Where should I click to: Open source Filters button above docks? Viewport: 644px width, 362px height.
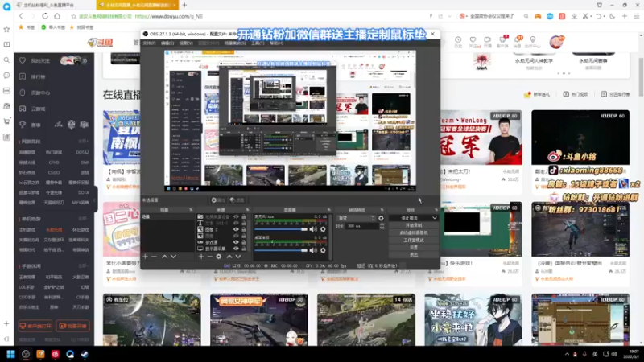point(237,200)
